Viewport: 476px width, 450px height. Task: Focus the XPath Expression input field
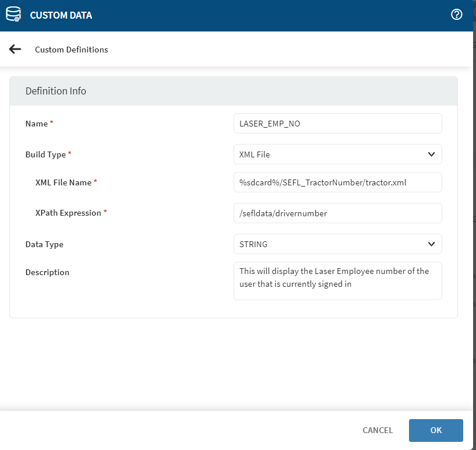click(337, 213)
